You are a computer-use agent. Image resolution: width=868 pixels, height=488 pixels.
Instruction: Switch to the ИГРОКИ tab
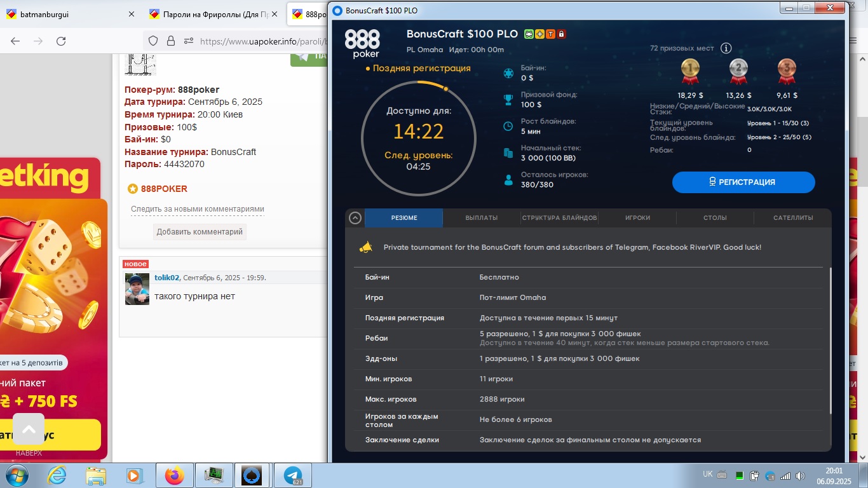(x=637, y=218)
